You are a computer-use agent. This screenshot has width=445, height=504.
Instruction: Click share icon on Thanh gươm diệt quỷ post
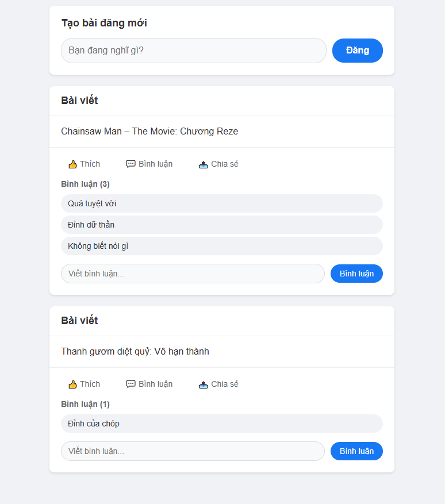click(204, 384)
